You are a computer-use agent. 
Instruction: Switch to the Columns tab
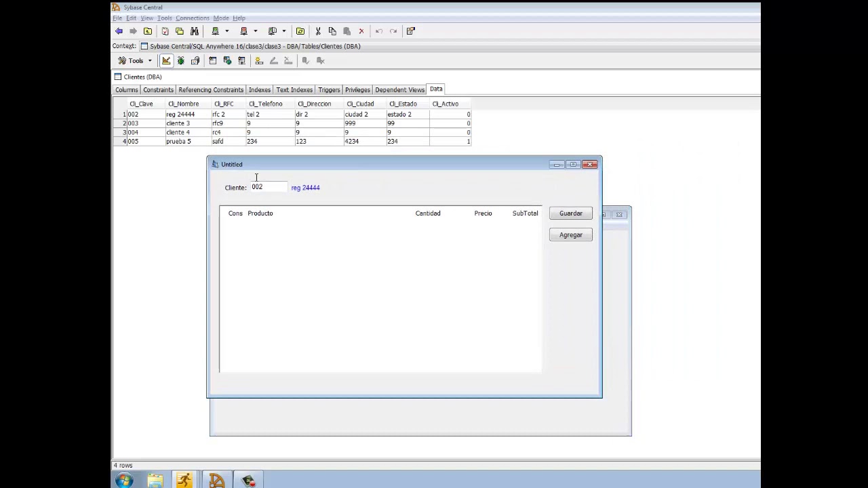coord(127,90)
